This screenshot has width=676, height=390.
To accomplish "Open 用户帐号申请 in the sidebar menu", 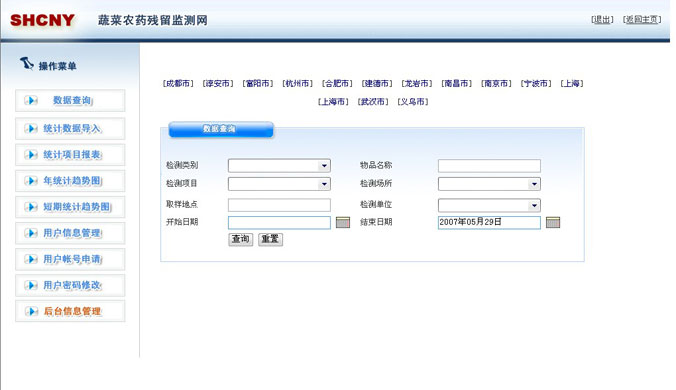I will [x=70, y=259].
